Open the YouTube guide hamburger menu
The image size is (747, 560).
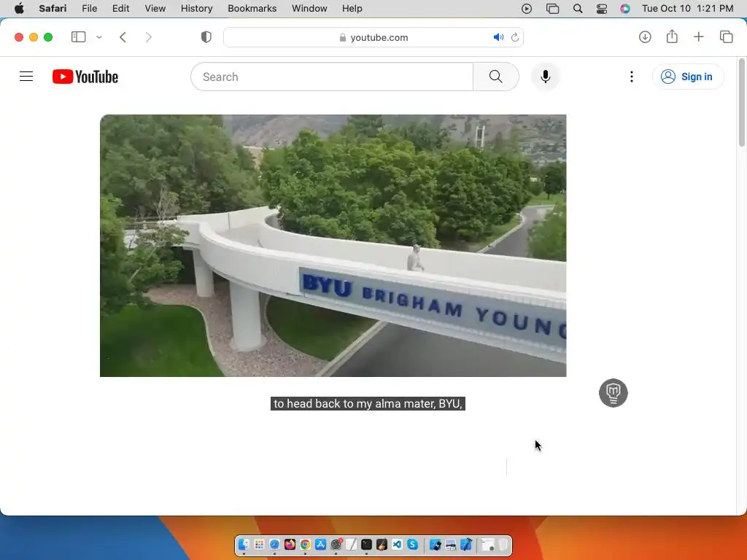tap(26, 76)
